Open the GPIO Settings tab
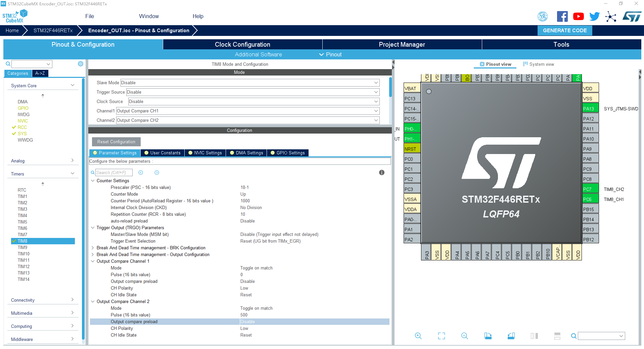The image size is (644, 349). [x=288, y=153]
